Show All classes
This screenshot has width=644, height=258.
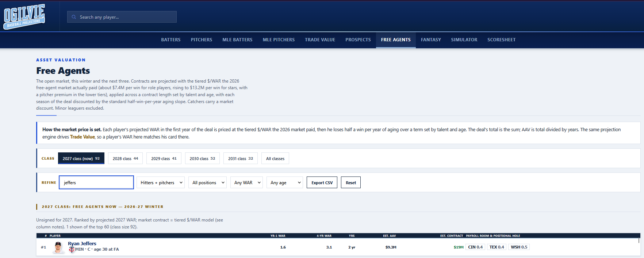[x=275, y=159]
